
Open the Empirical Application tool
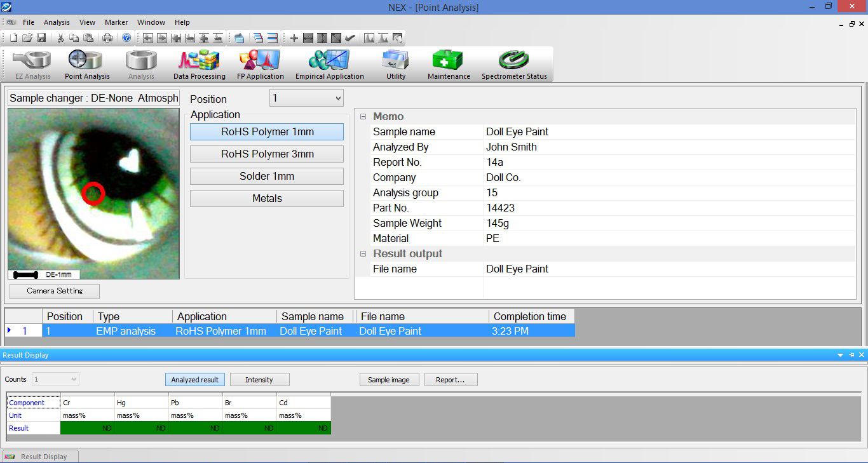[x=329, y=65]
